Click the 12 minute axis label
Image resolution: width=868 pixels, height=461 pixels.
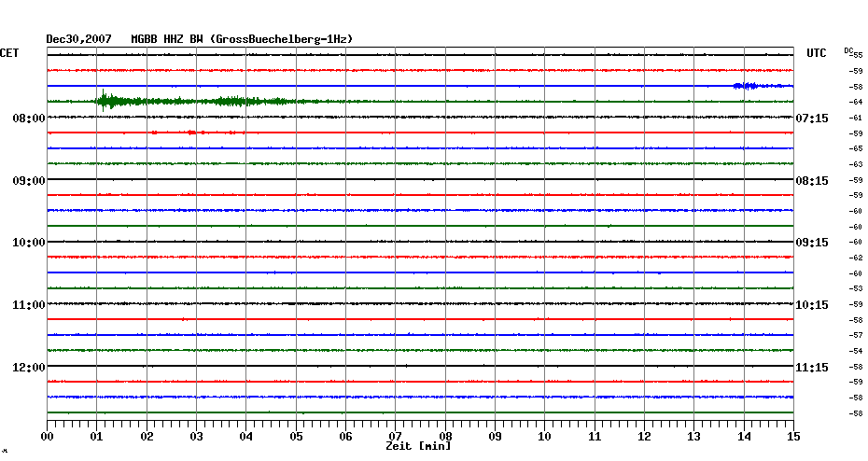[x=644, y=437]
